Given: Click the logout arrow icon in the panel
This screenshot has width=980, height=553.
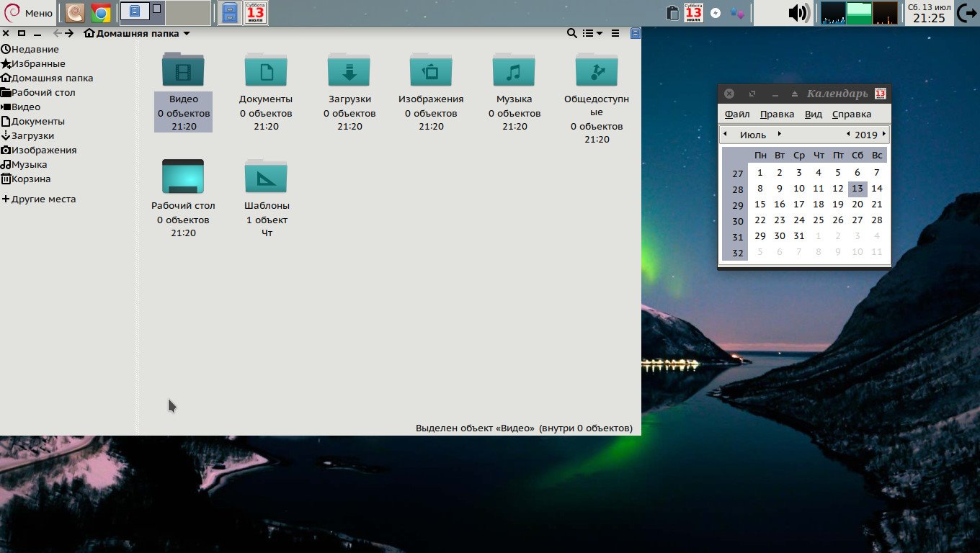Looking at the screenshot, I should click(967, 13).
